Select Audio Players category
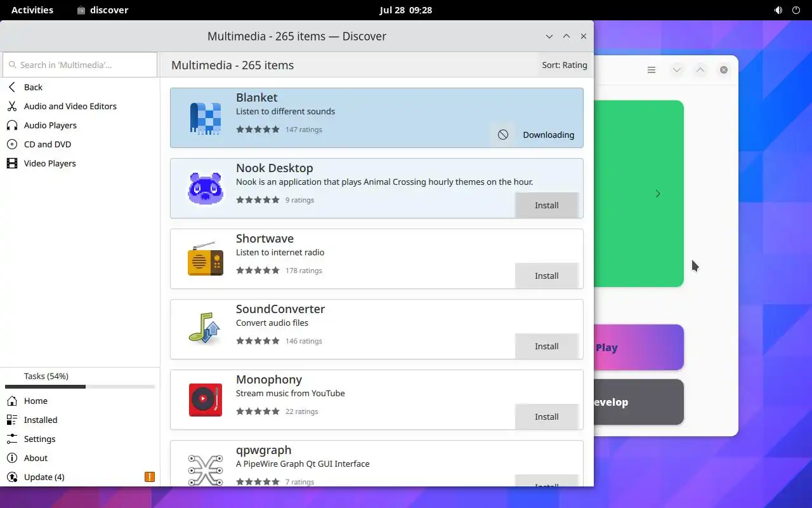 tap(80, 125)
